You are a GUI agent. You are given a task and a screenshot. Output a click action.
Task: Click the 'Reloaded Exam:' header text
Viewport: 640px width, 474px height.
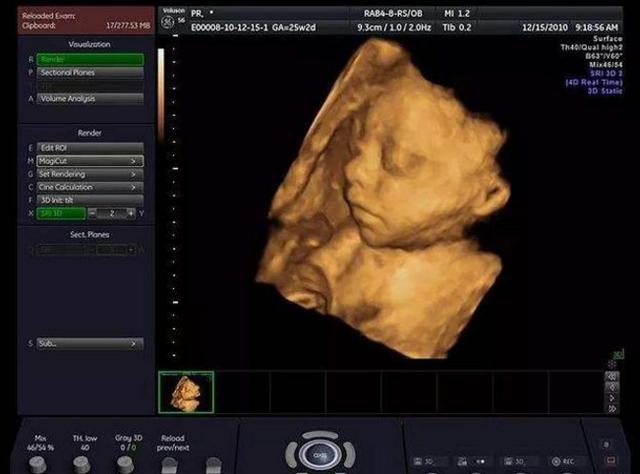[x=49, y=16]
